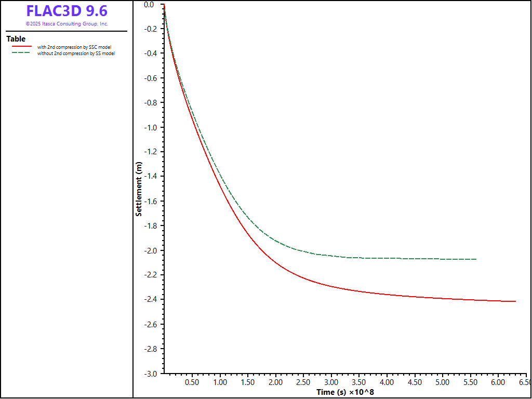Click the 5.00 tick label on the time axis
The height and width of the screenshot is (399, 532).
tap(442, 382)
